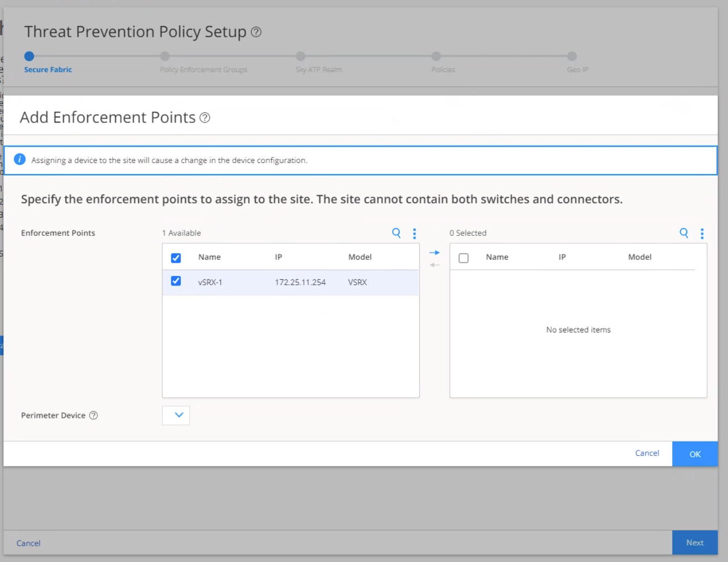Go to Sky ATP Realm step
Screen dimensions: 728x562
point(301,56)
